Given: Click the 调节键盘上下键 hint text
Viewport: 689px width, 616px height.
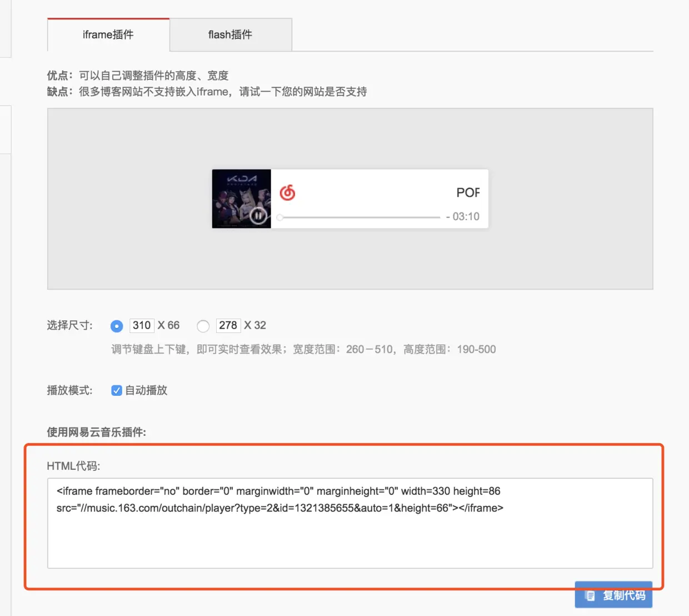Looking at the screenshot, I should pyautogui.click(x=303, y=349).
